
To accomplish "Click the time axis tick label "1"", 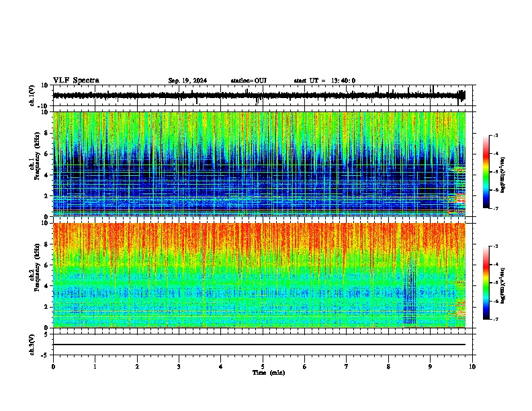I will [95, 367].
